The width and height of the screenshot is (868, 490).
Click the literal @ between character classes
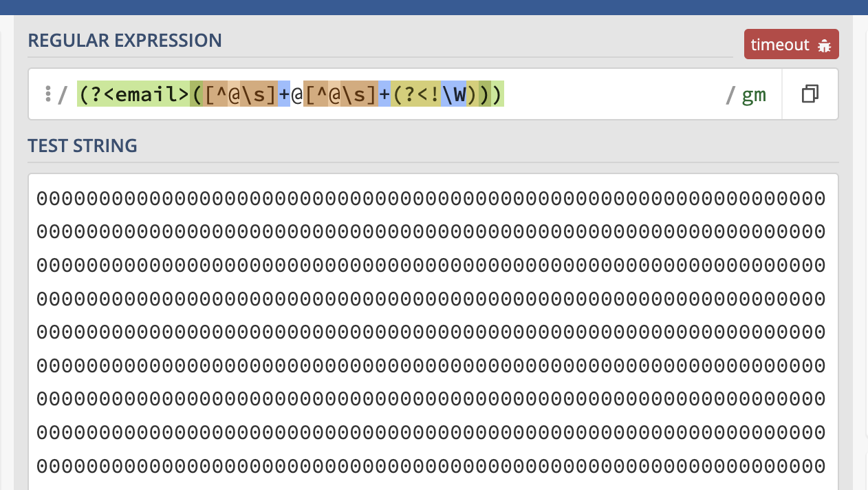296,94
